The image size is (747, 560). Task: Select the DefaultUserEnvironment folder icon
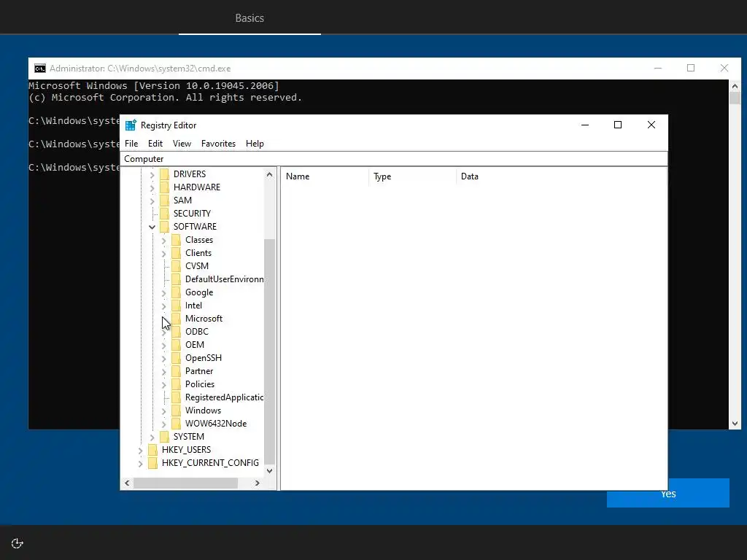pos(177,279)
